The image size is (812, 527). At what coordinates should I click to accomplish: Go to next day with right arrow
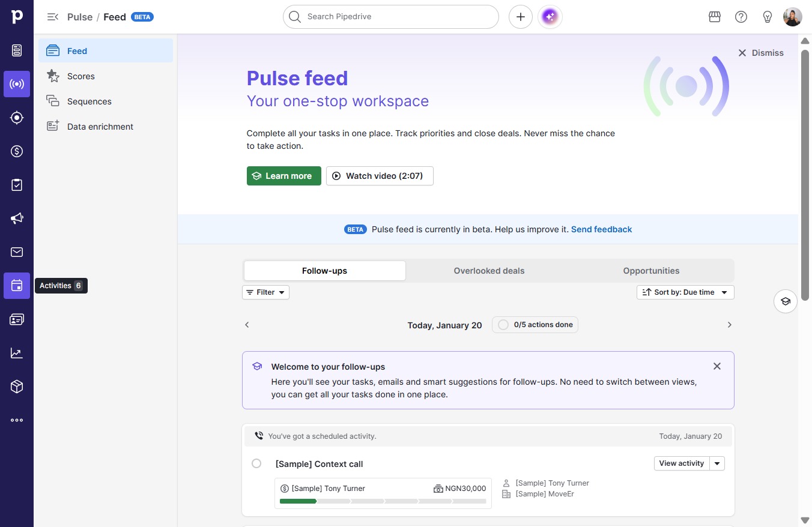tap(730, 325)
